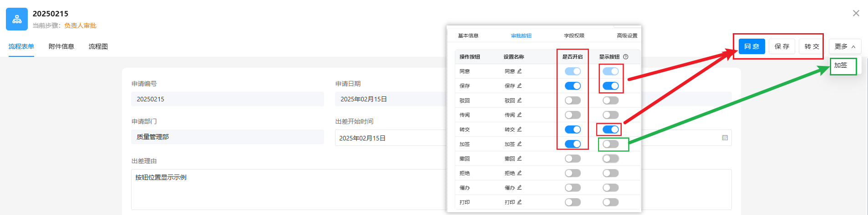Viewport: 868px width, 215px height.
Task: Click help icon beside 显示按钮 header
Action: [x=625, y=57]
